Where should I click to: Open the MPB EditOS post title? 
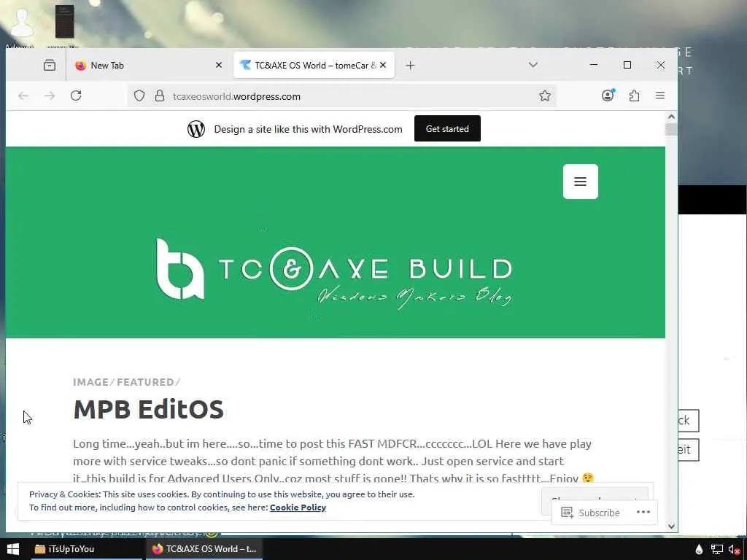click(148, 409)
